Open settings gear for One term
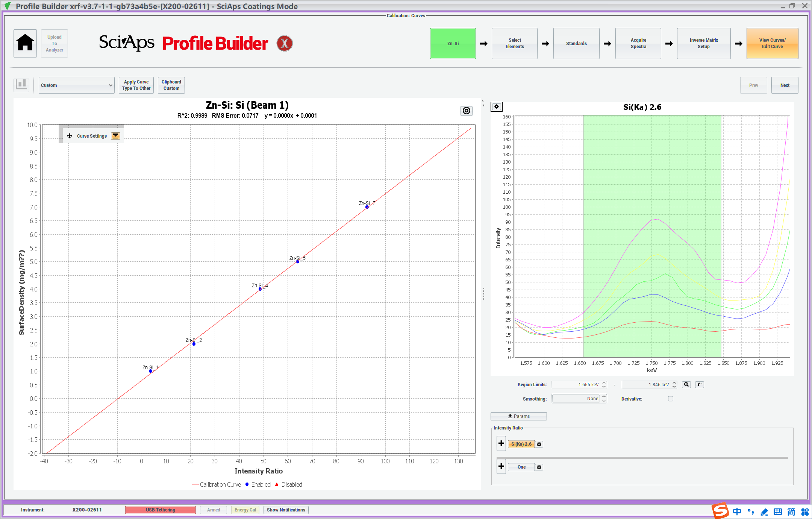The image size is (812, 519). 539,467
